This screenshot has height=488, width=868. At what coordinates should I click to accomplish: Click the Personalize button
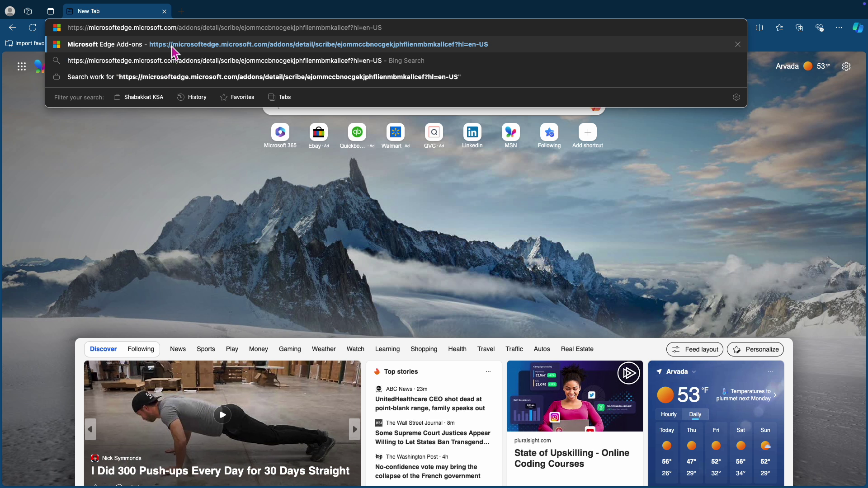click(755, 349)
